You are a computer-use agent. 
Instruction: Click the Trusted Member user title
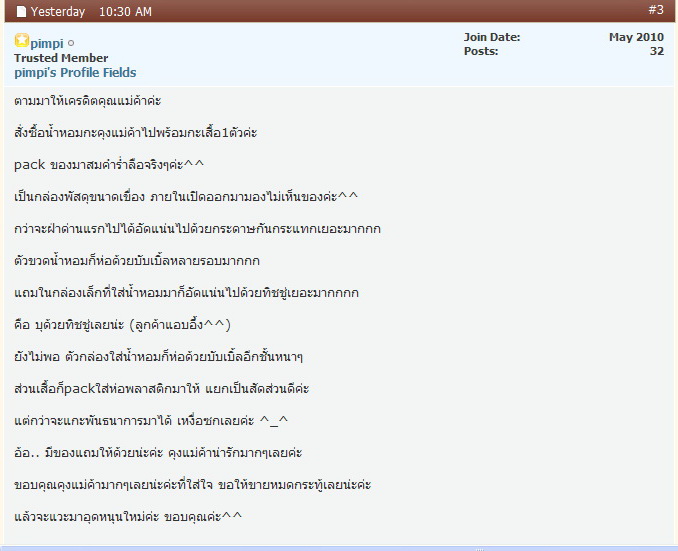coord(61,58)
